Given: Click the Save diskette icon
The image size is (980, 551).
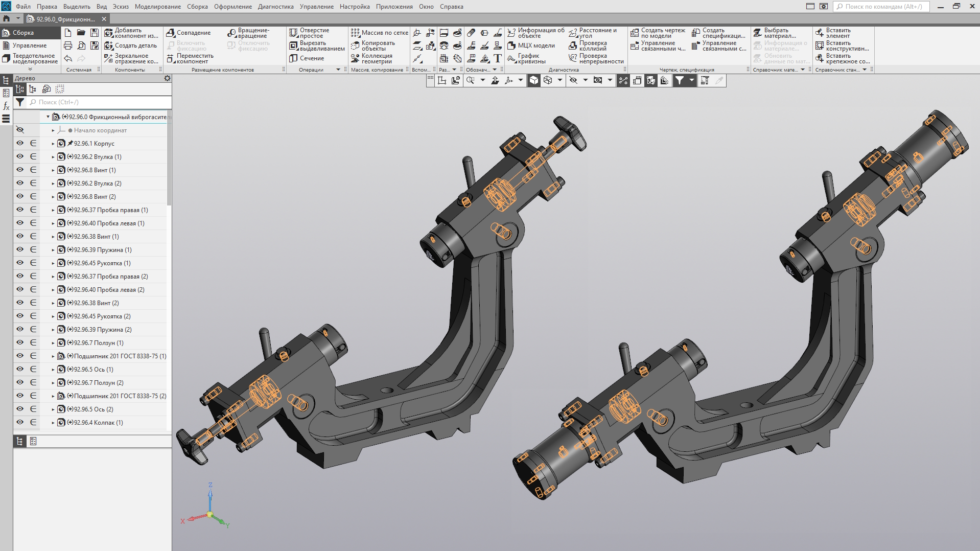Looking at the screenshot, I should (x=95, y=33).
